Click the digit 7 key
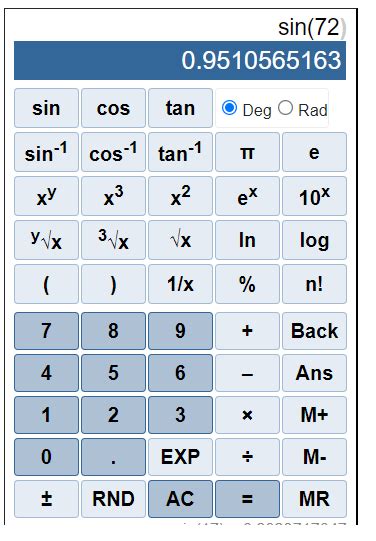 46,331
